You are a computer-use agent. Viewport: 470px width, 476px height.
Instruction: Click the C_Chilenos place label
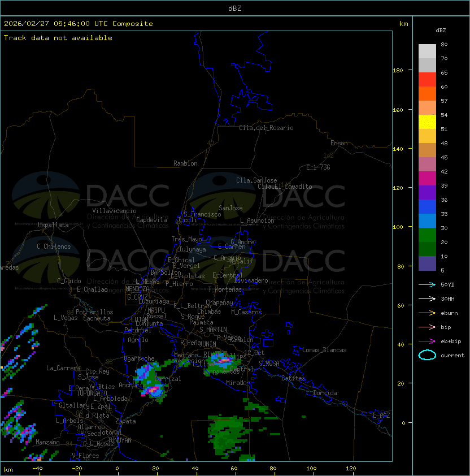click(54, 246)
